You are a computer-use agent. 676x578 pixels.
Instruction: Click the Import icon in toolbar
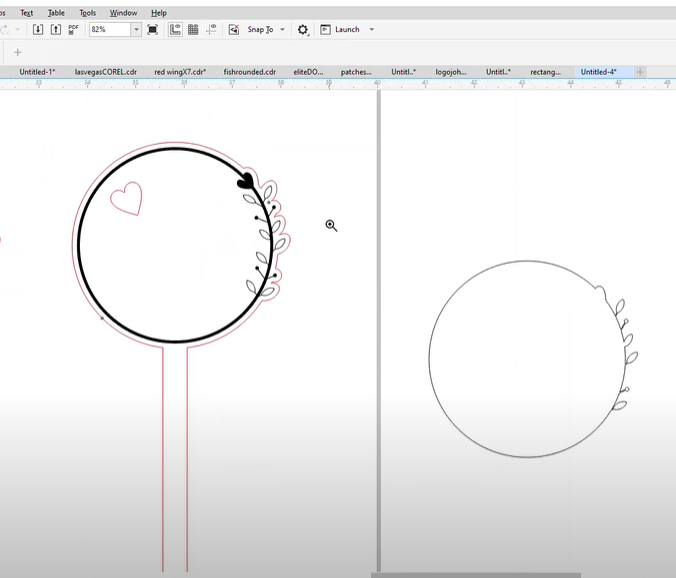coord(38,30)
